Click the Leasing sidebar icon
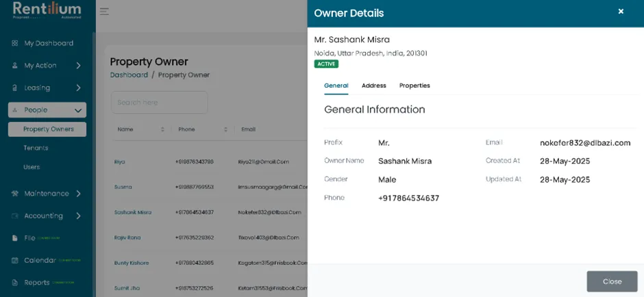The height and width of the screenshot is (297, 644). (x=15, y=88)
